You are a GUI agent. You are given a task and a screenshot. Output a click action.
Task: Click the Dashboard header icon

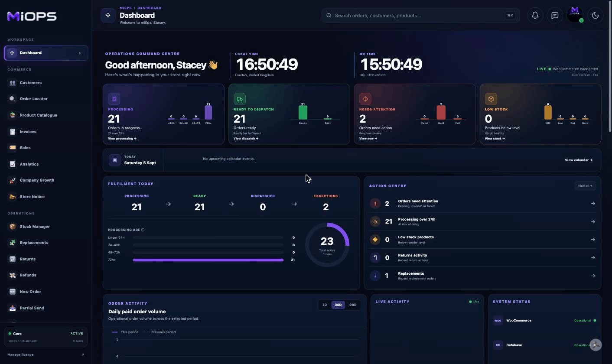(x=108, y=15)
